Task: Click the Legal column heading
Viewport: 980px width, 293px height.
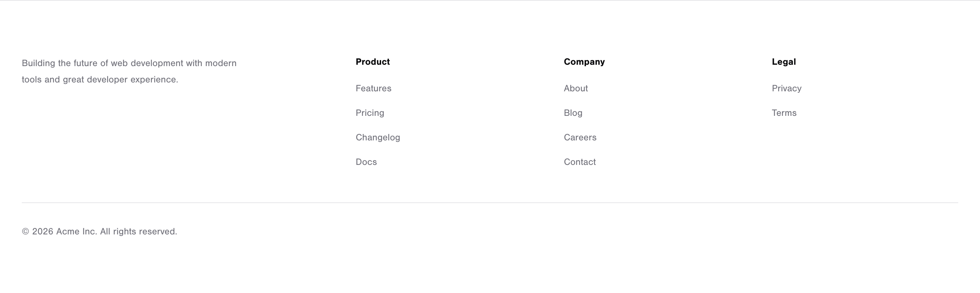Action: pyautogui.click(x=784, y=62)
